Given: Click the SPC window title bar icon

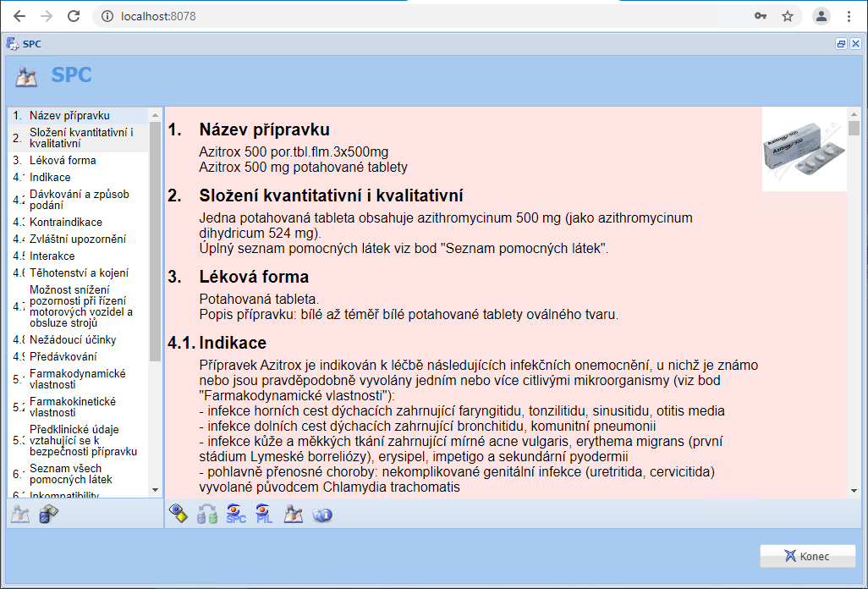Looking at the screenshot, I should pos(13,44).
